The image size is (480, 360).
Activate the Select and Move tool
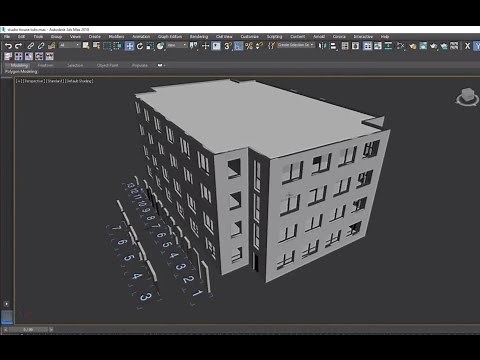pyautogui.click(x=129, y=46)
